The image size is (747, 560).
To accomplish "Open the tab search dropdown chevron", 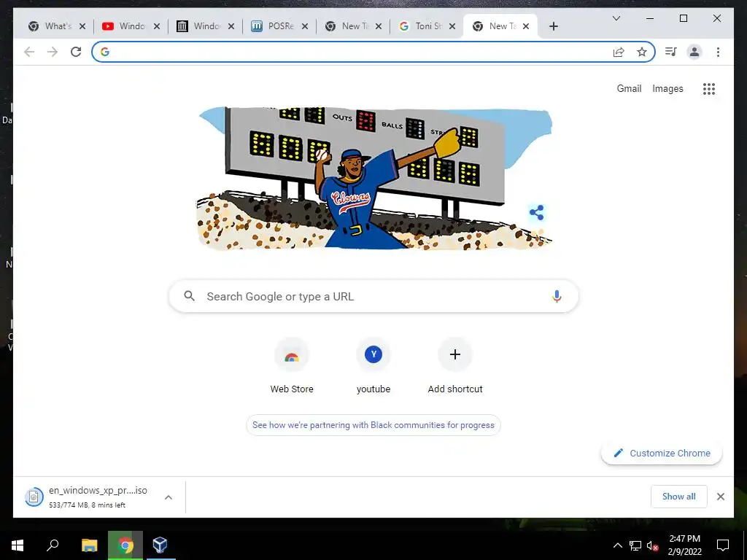I will pyautogui.click(x=616, y=18).
